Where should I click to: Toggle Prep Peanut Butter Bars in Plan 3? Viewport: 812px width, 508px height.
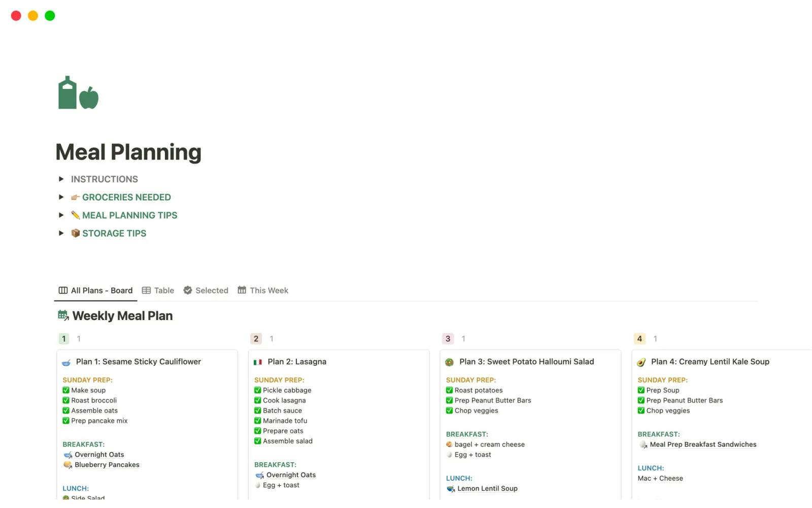point(449,401)
